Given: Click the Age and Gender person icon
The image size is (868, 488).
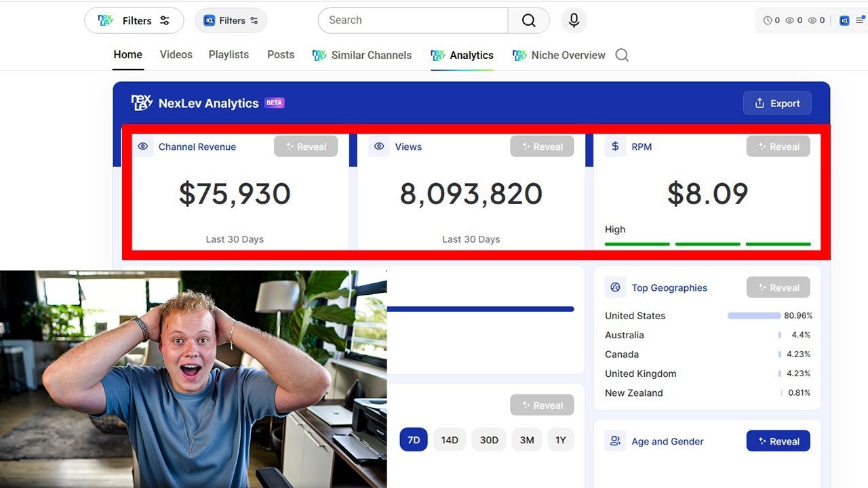Looking at the screenshot, I should click(x=615, y=441).
